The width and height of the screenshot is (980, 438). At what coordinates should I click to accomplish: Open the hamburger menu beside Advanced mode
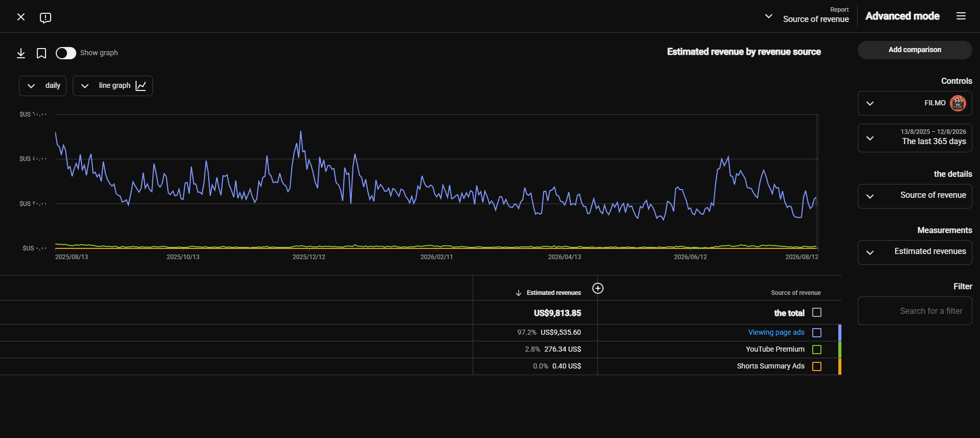[961, 16]
